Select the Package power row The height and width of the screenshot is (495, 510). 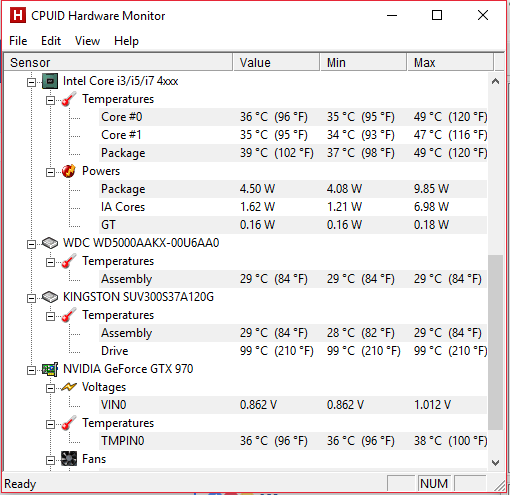point(293,189)
